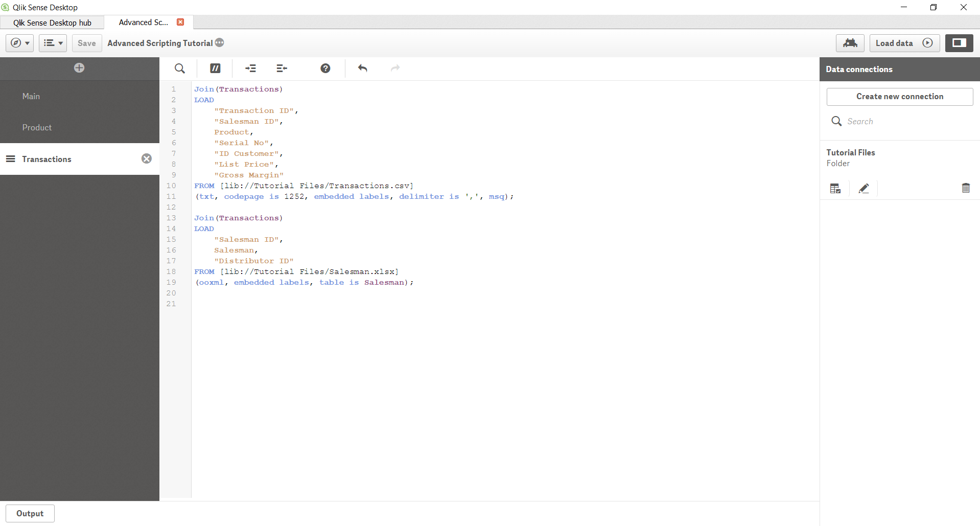
Task: Restore down the Qlik Sense window
Action: (933, 7)
